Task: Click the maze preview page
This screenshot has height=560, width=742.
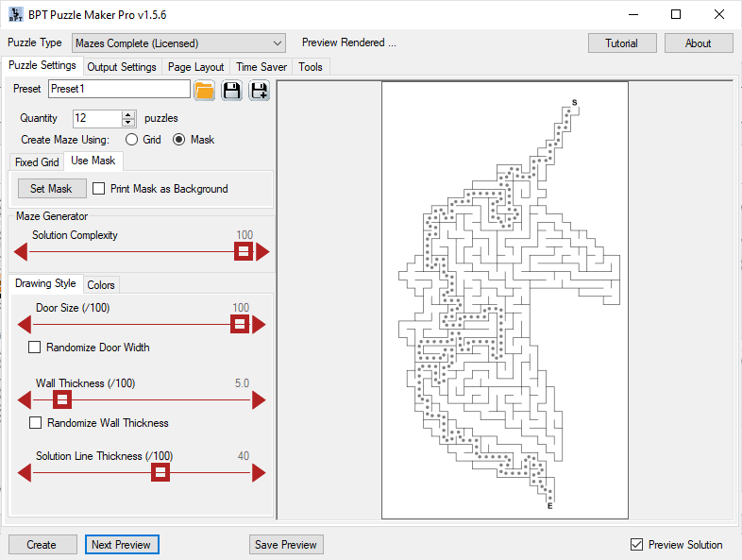Action: pyautogui.click(x=505, y=300)
